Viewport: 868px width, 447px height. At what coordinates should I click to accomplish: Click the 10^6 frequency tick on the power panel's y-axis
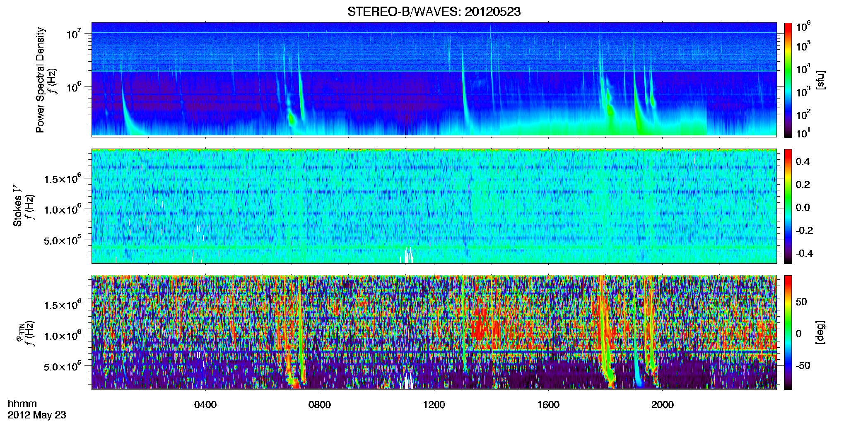pos(74,87)
